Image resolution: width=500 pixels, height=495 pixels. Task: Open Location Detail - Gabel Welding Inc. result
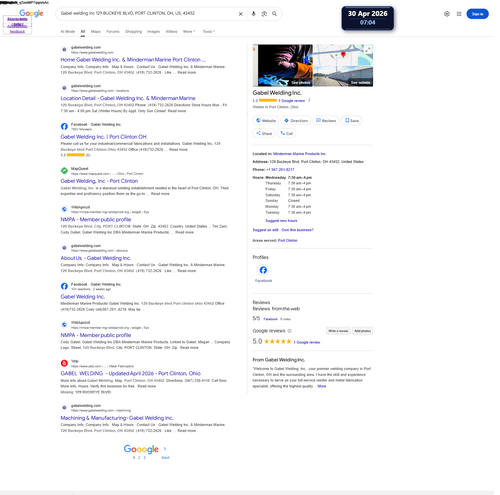pyautogui.click(x=128, y=98)
